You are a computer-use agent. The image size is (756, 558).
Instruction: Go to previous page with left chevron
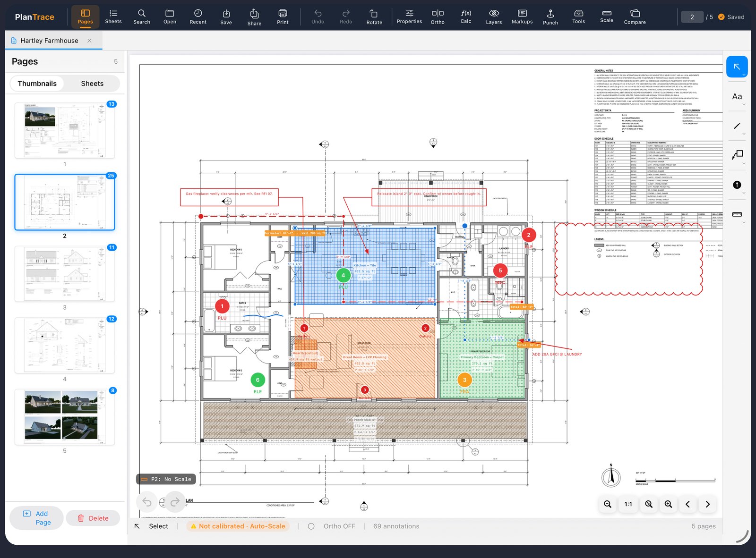(687, 504)
